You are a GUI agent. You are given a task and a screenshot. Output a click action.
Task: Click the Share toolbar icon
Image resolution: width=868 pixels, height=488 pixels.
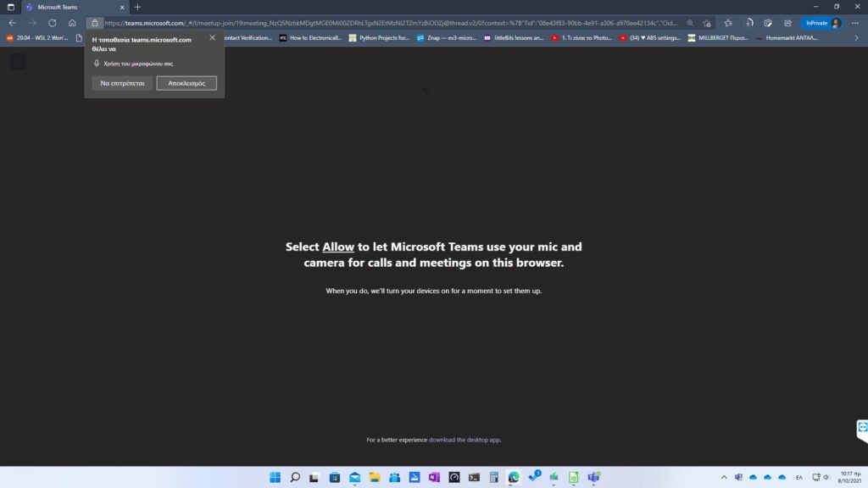click(787, 23)
